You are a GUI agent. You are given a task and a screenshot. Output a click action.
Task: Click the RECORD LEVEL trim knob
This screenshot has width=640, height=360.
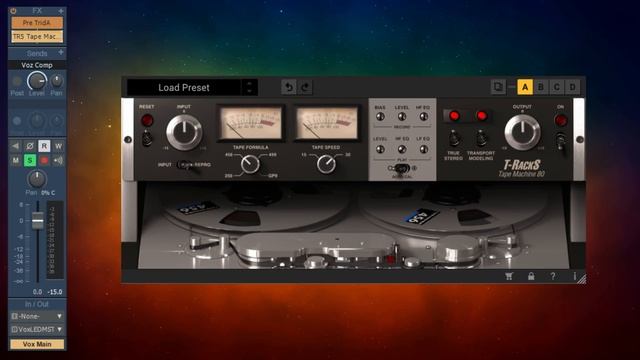pos(402,117)
